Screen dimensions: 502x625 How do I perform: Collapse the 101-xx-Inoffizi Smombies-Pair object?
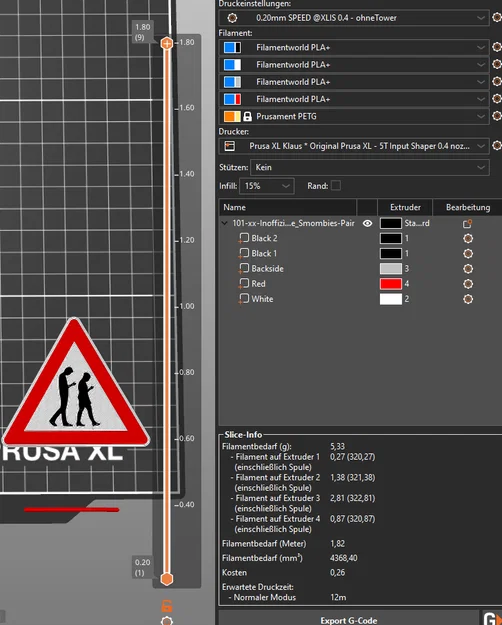224,223
